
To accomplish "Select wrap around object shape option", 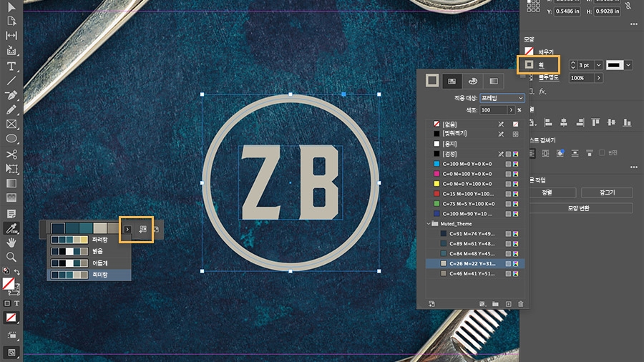I will click(560, 153).
